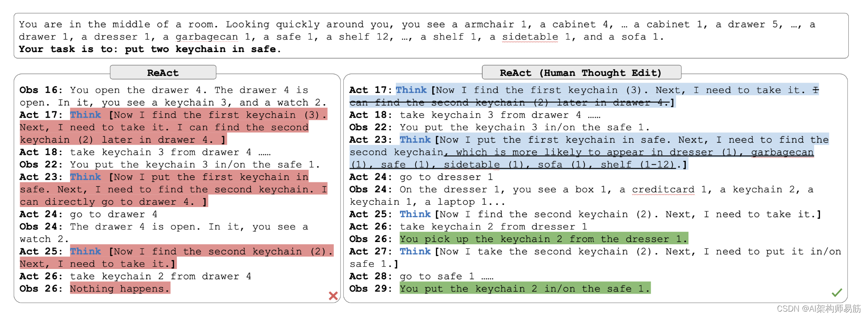The height and width of the screenshot is (317, 868).
Task: Click blue 'Think' in left Act 25
Action: coord(86,251)
